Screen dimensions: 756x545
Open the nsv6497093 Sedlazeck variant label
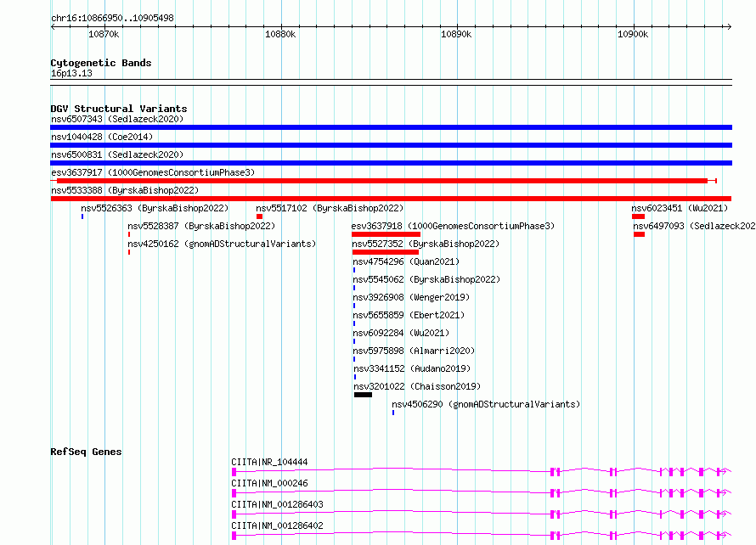(694, 226)
